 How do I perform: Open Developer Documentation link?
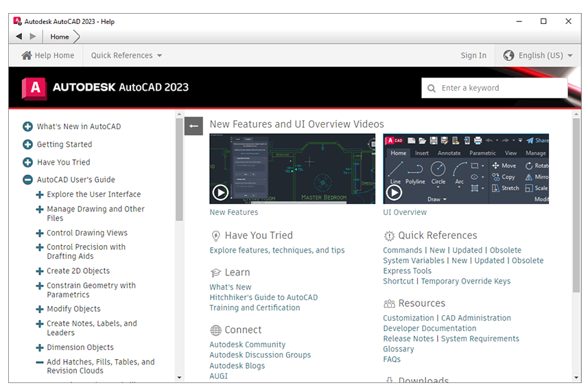tap(430, 328)
